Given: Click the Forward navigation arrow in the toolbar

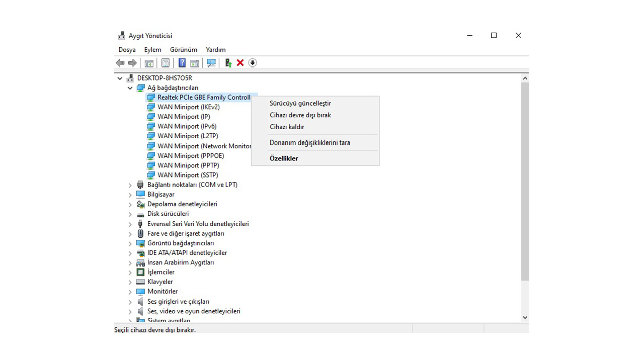Looking at the screenshot, I should (x=132, y=62).
